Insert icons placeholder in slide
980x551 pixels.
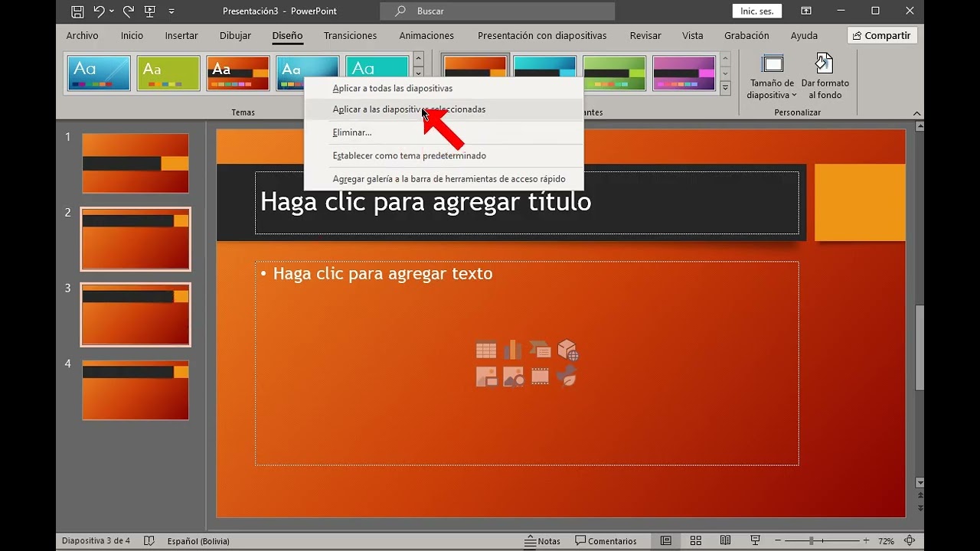tap(567, 377)
